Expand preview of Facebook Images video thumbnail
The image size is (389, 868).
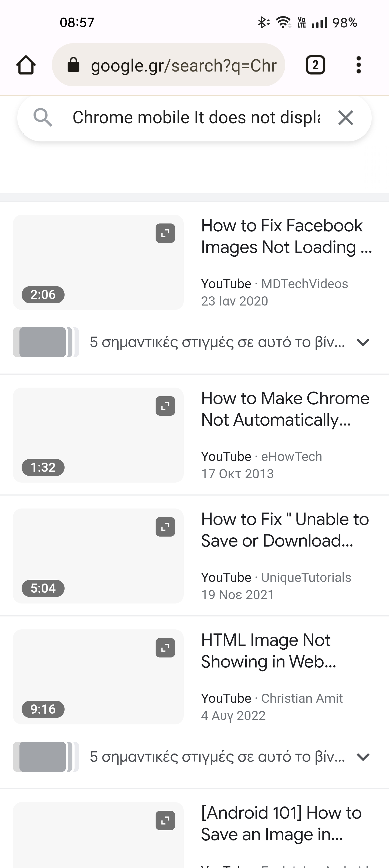[x=165, y=233]
